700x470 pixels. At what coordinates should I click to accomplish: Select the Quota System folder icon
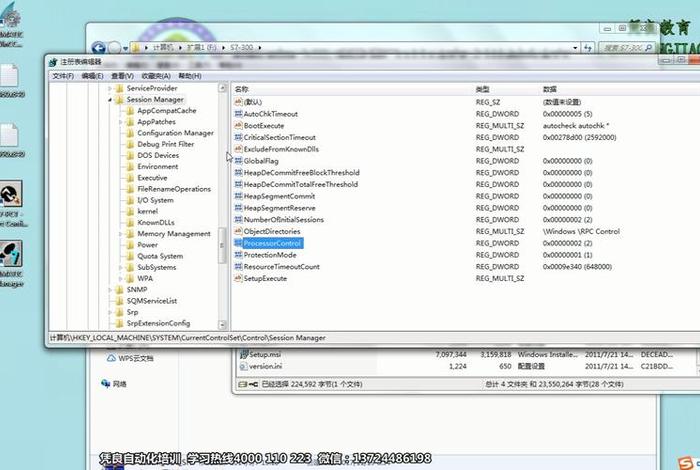tap(130, 256)
